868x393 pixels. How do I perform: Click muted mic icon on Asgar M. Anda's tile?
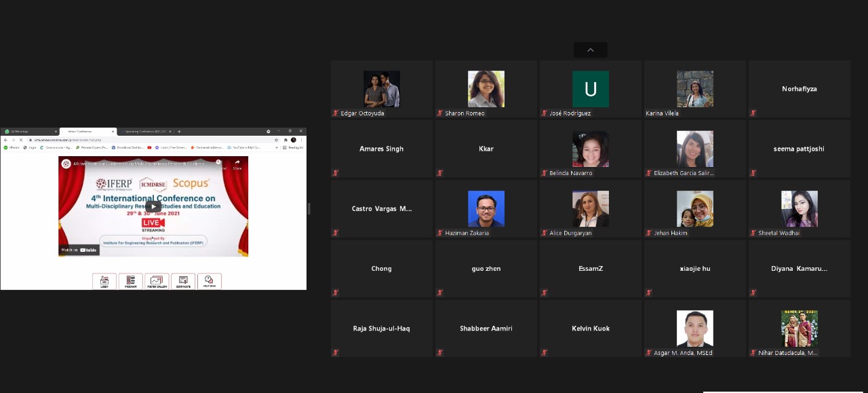tap(649, 352)
